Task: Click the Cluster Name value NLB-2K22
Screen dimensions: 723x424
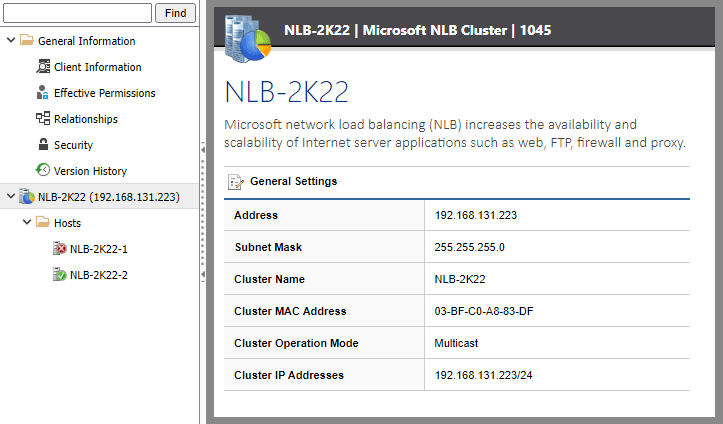Action: [460, 279]
